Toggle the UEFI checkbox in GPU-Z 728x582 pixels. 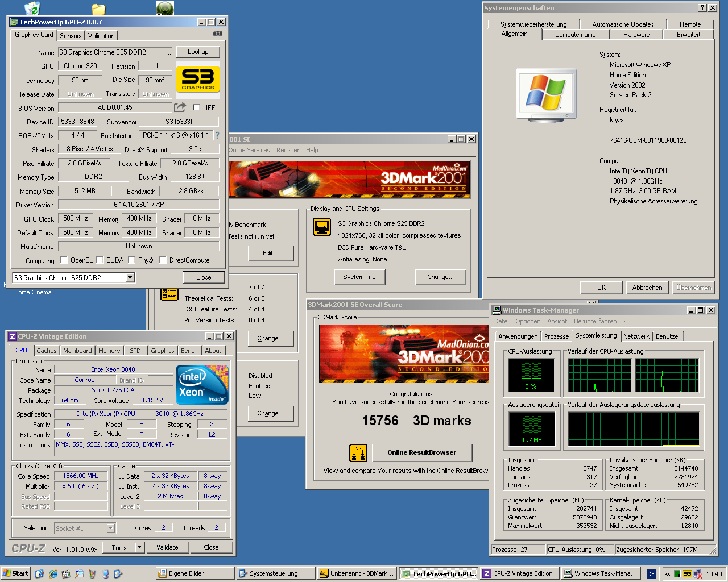coord(196,107)
